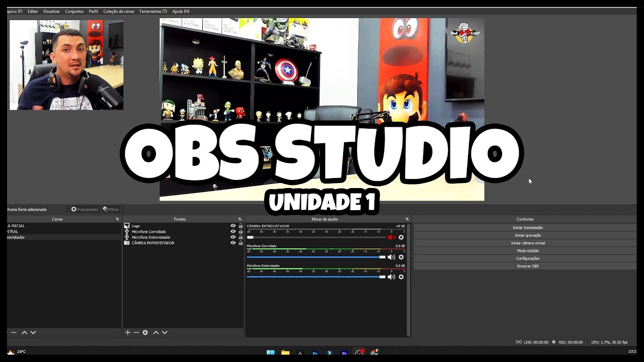This screenshot has height=362, width=644.
Task: Remove selected scene with minus icon
Action: click(x=14, y=332)
